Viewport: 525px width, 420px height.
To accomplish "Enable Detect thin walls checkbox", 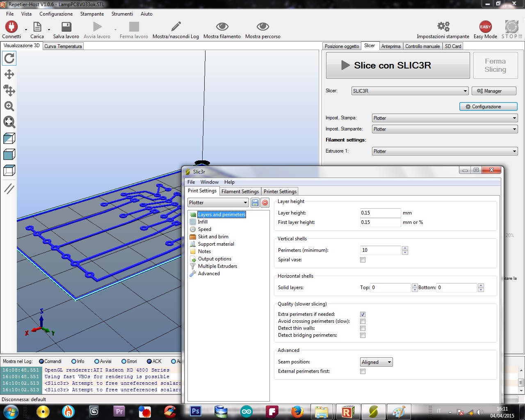I will 363,328.
